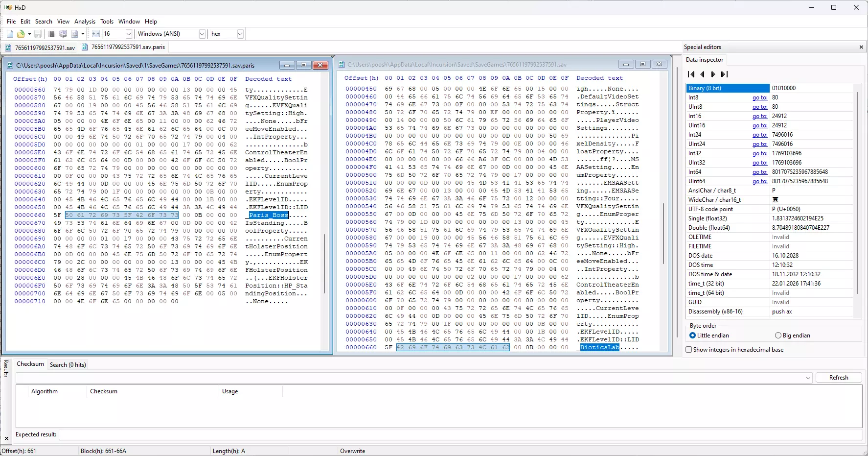Open main memory via RAM chip icon
Viewport: 868px width, 456px height.
(52, 34)
